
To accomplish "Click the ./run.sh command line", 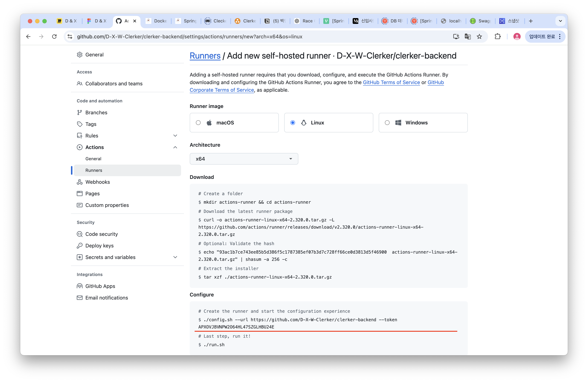I will click(x=211, y=345).
